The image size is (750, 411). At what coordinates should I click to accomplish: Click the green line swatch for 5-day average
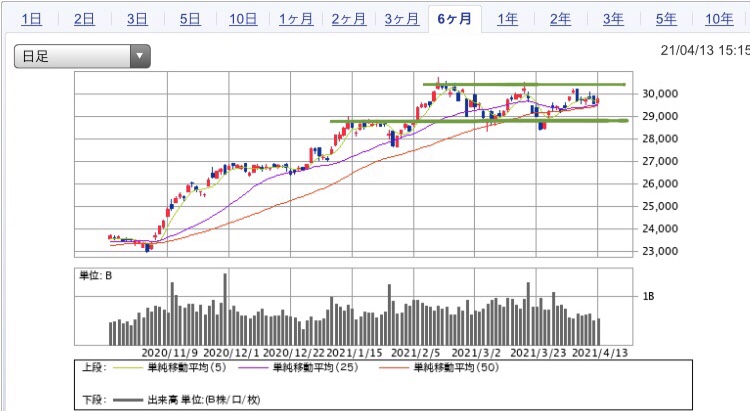tap(128, 368)
